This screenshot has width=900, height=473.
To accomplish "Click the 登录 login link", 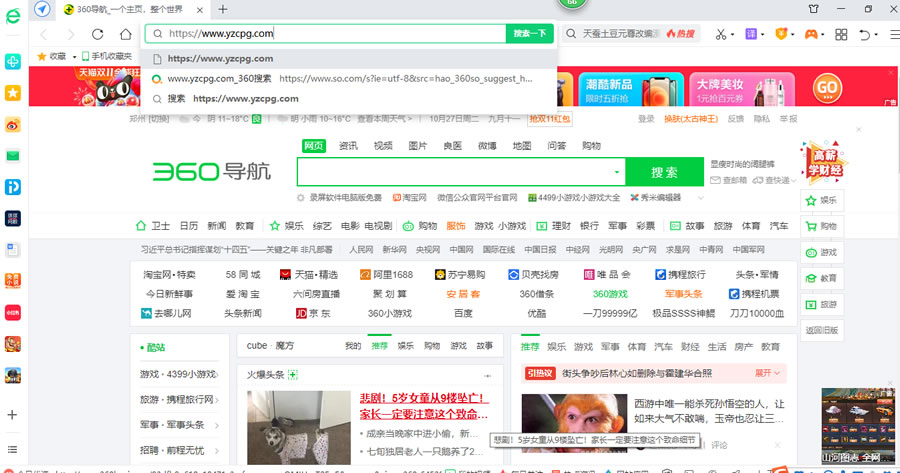I will [646, 119].
